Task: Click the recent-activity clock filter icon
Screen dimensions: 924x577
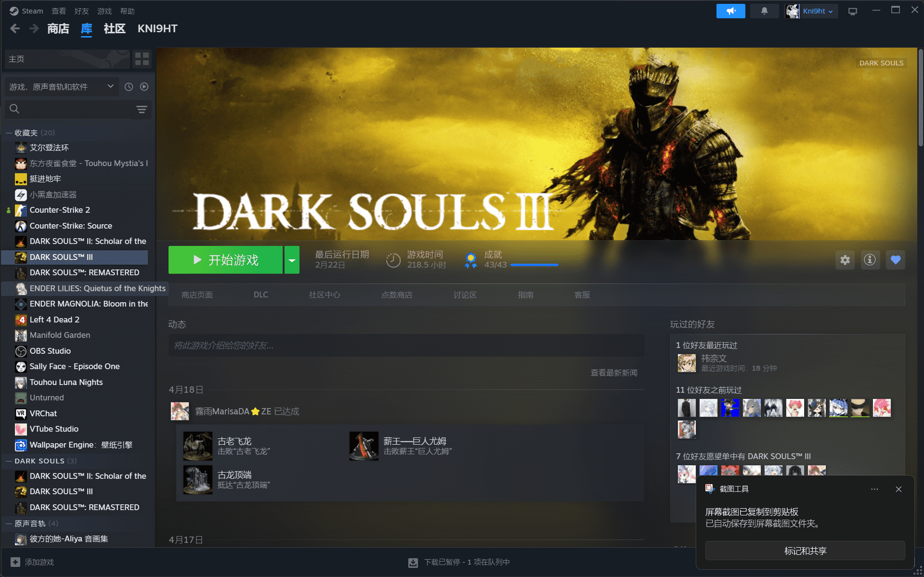Action: [x=129, y=87]
